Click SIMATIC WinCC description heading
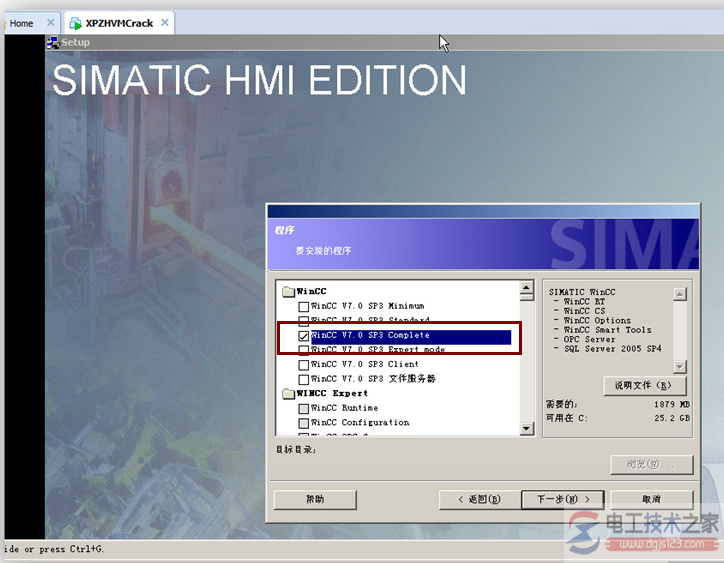Screen dimensions: 724x563 pyautogui.click(x=582, y=292)
